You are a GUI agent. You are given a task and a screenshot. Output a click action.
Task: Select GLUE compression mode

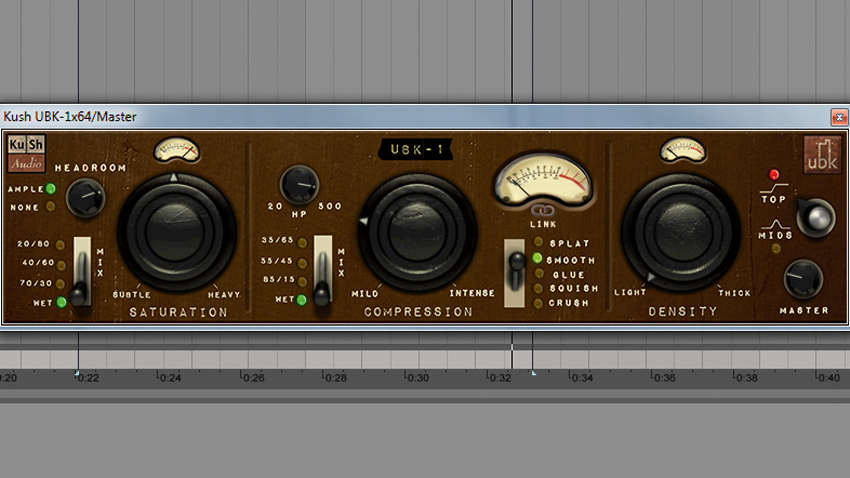(x=538, y=274)
